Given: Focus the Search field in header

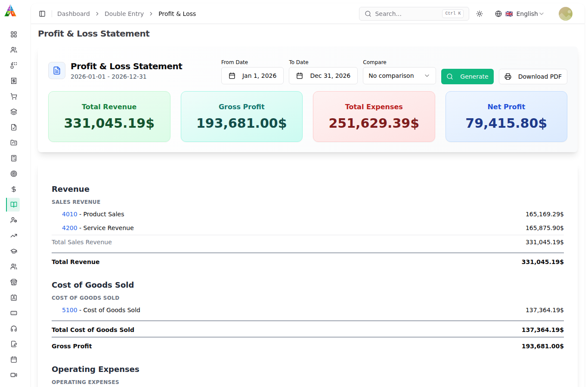Looking at the screenshot, I should 414,14.
